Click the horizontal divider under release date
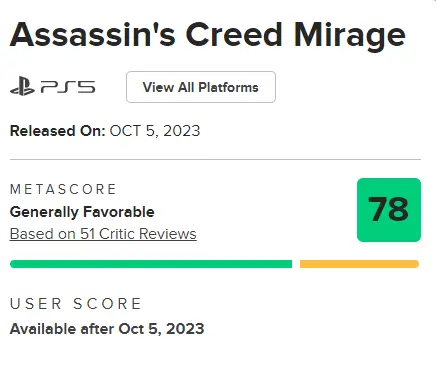Image resolution: width=436 pixels, height=389 pixels. pyautogui.click(x=215, y=160)
